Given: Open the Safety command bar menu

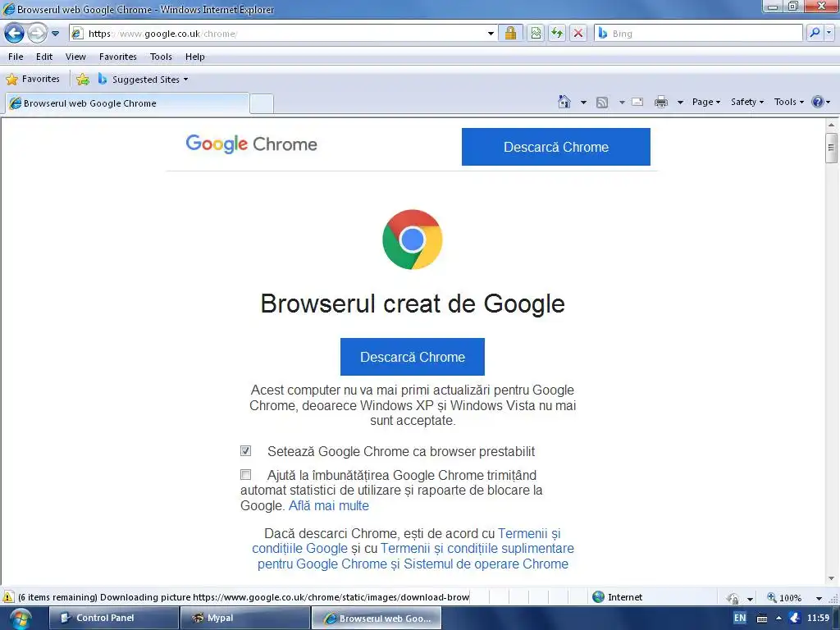Looking at the screenshot, I should coord(747,102).
